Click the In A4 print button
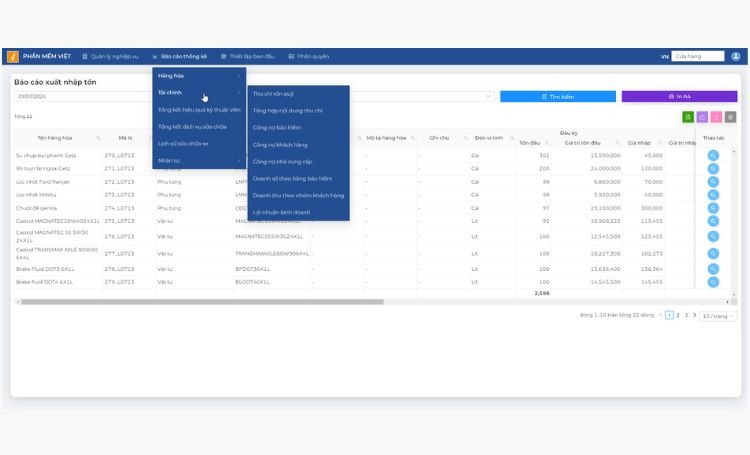750x455 pixels. click(679, 97)
